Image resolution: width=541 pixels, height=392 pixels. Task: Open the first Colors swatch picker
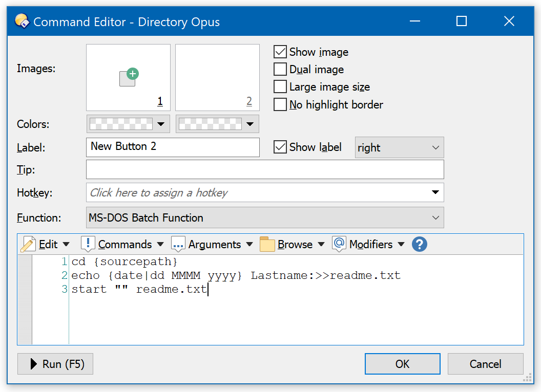128,124
